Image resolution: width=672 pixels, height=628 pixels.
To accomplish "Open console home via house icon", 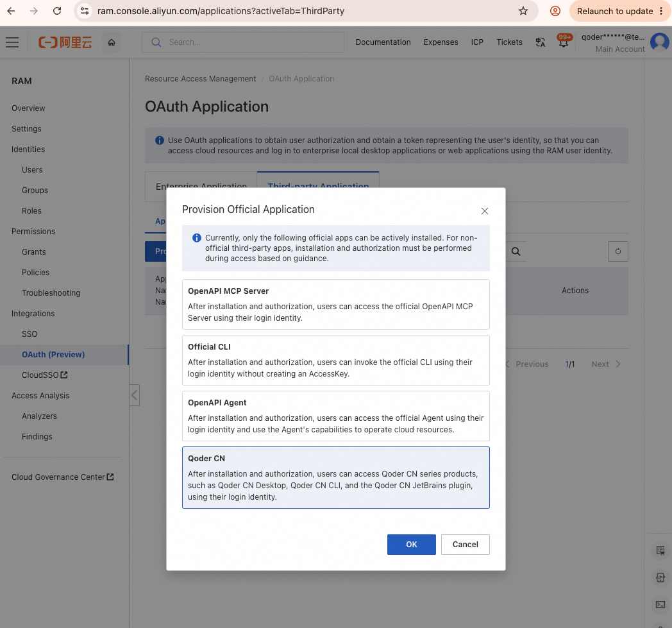I will (112, 42).
